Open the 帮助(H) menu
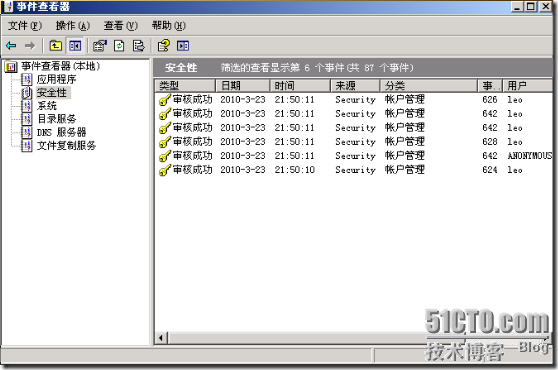Viewport: 558px width, 370px height. click(x=169, y=26)
